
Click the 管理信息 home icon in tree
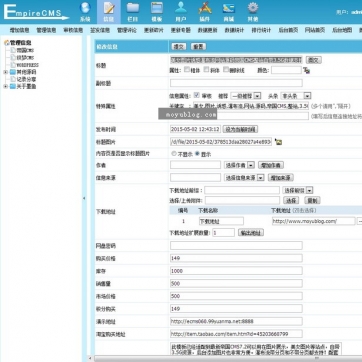[x=6, y=43]
